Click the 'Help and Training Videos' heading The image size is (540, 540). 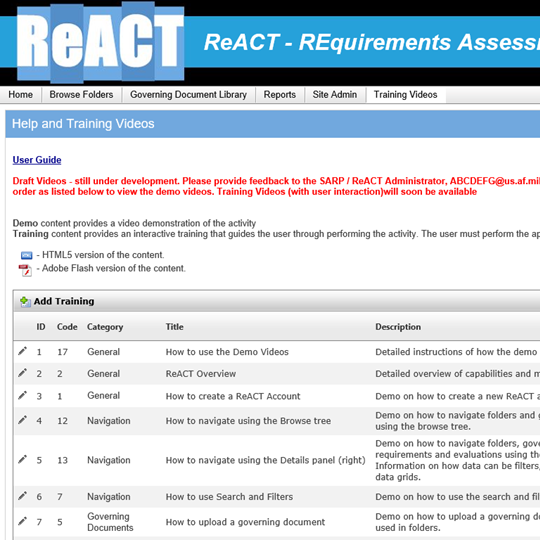pos(83,124)
